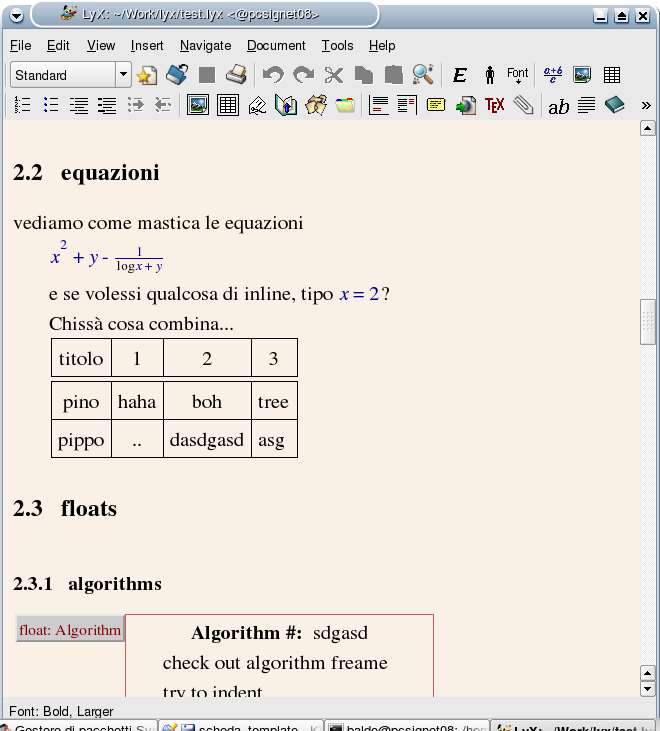The width and height of the screenshot is (660, 731).
Task: Toggle noun text style
Action: [489, 75]
